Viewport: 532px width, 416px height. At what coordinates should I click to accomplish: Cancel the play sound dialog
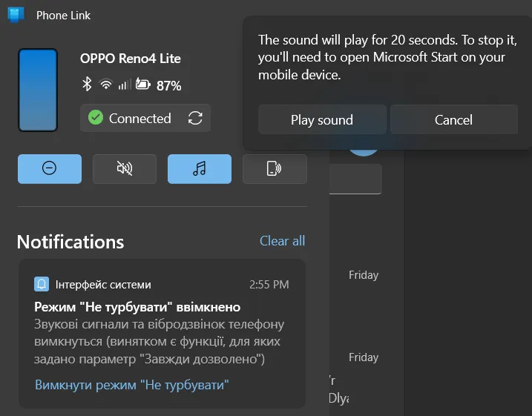tap(453, 119)
